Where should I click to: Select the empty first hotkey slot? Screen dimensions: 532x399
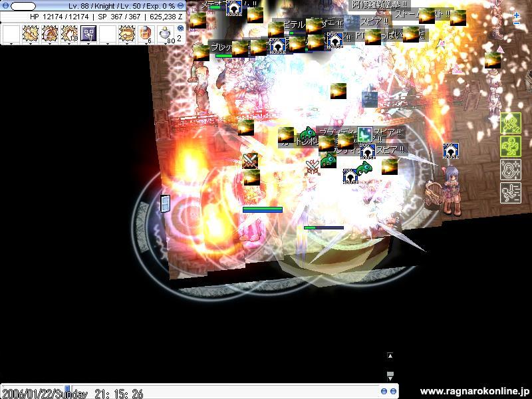pos(11,34)
